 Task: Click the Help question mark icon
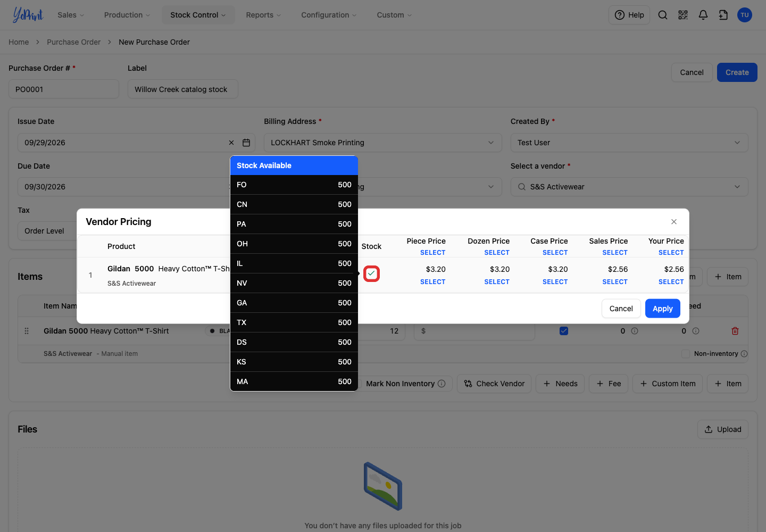coord(620,15)
